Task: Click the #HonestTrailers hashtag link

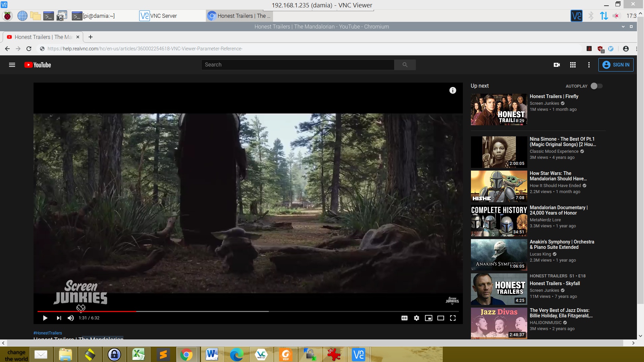Action: tap(48, 333)
